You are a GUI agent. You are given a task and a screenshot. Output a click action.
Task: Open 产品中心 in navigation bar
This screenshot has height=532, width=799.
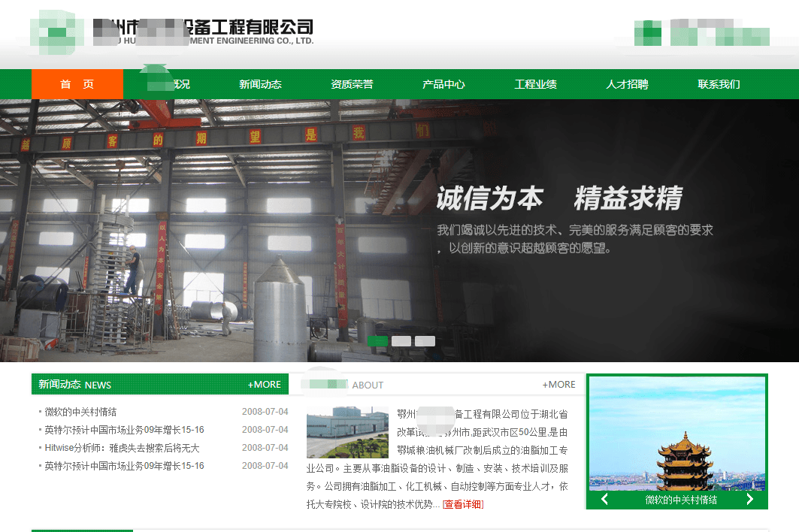pos(443,84)
